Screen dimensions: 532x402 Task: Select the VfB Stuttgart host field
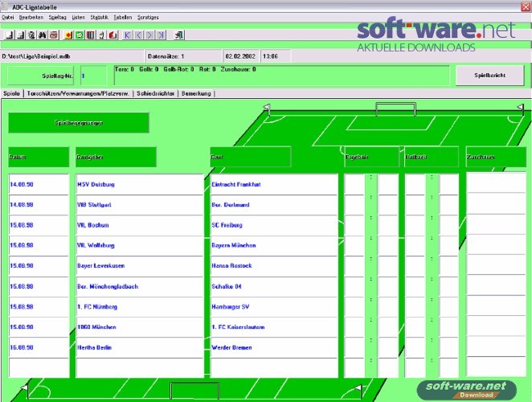point(140,205)
